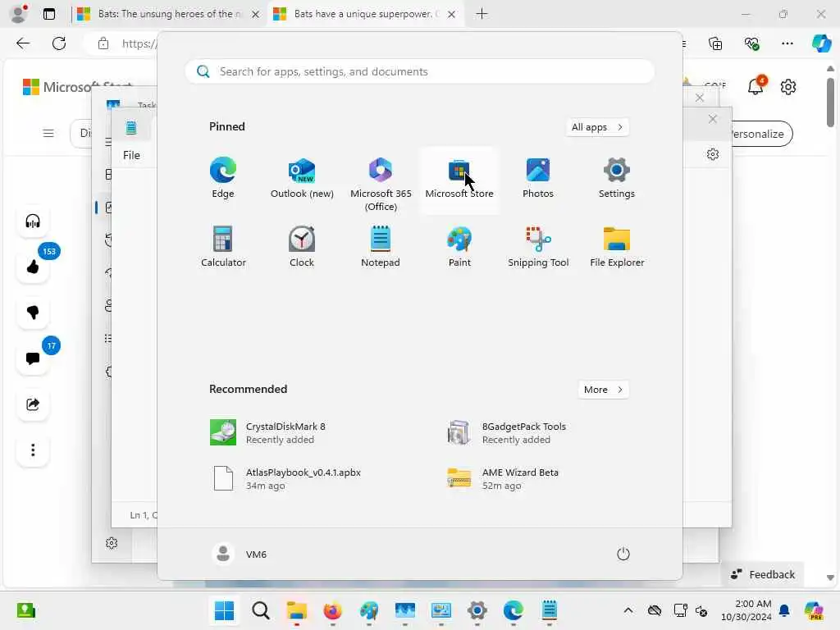Open article more options dots
The width and height of the screenshot is (840, 630).
point(33,450)
